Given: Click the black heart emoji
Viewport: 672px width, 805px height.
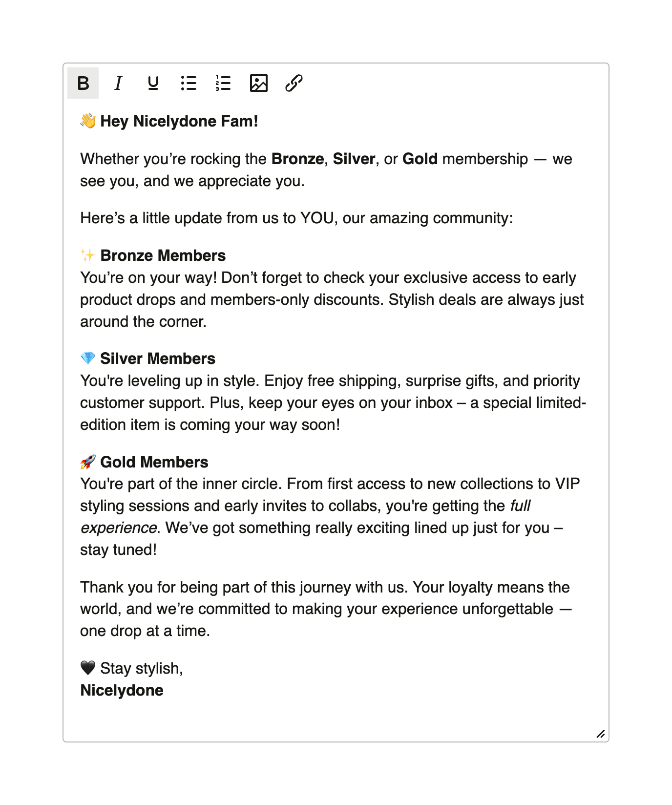Looking at the screenshot, I should (x=88, y=668).
